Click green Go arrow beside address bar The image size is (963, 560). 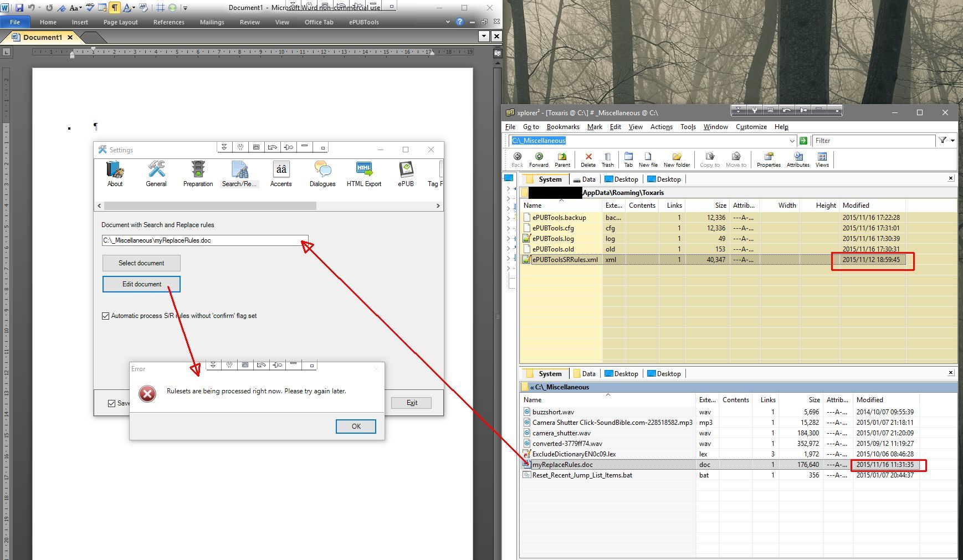[x=803, y=141]
